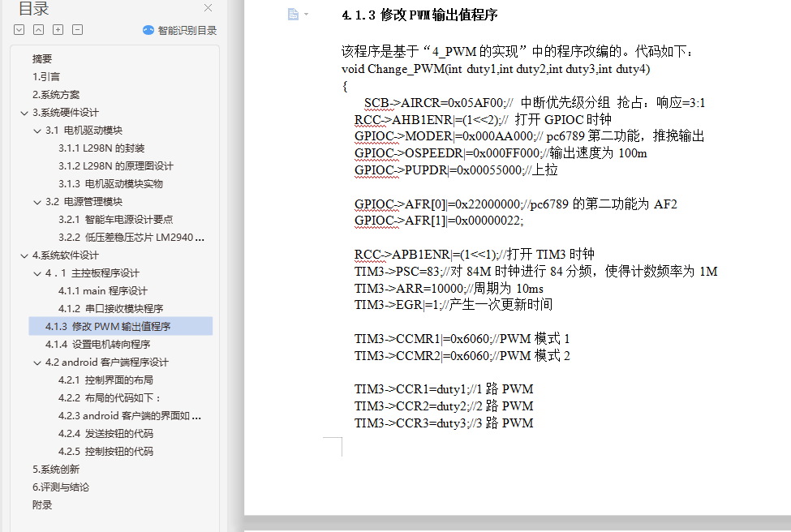Select 3.1 电机驱动模块 in the outline

click(84, 131)
